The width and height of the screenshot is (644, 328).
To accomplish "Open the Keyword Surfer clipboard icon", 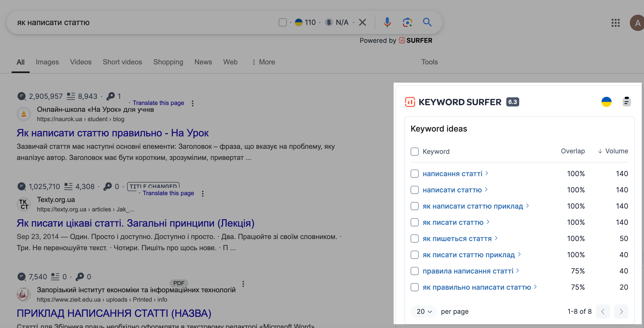I will 627,102.
